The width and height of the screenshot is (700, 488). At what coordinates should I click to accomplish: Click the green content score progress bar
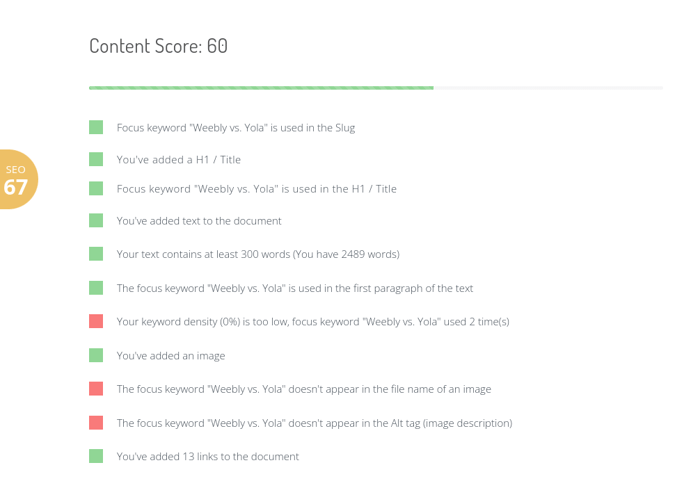tap(260, 88)
